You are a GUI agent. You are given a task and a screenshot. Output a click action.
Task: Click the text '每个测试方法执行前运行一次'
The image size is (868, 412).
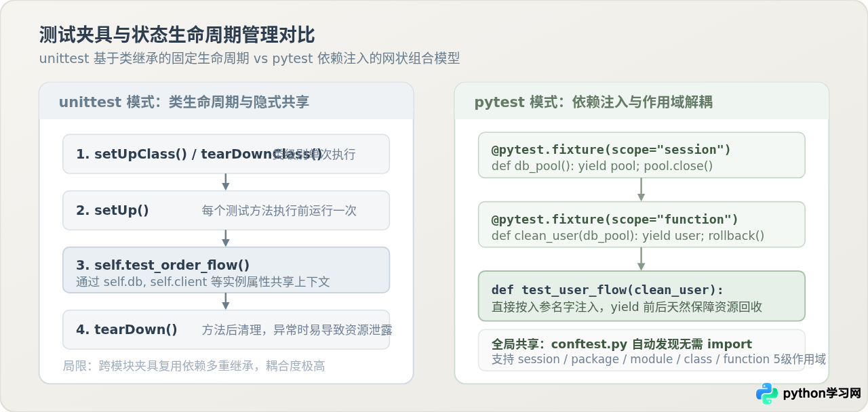[x=279, y=211]
